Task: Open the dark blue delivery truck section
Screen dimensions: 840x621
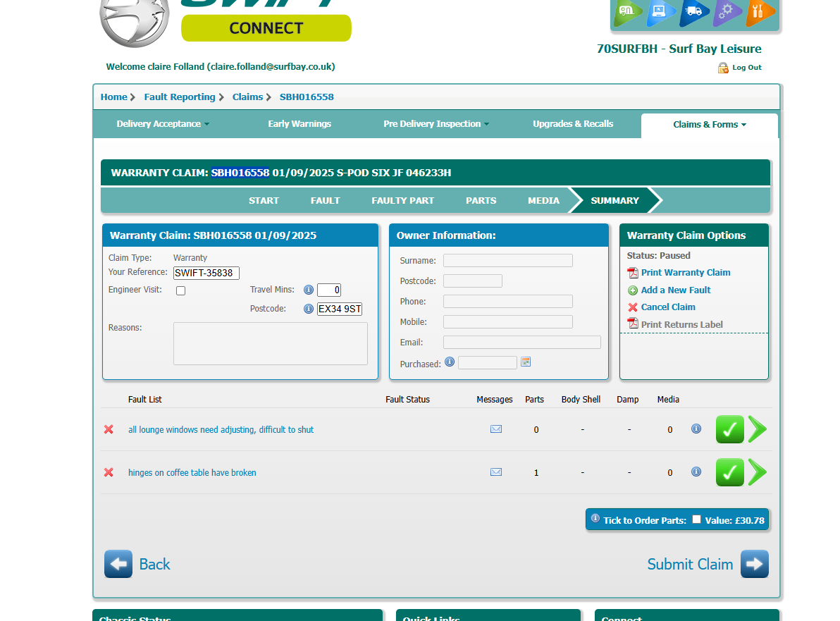Action: tap(693, 12)
